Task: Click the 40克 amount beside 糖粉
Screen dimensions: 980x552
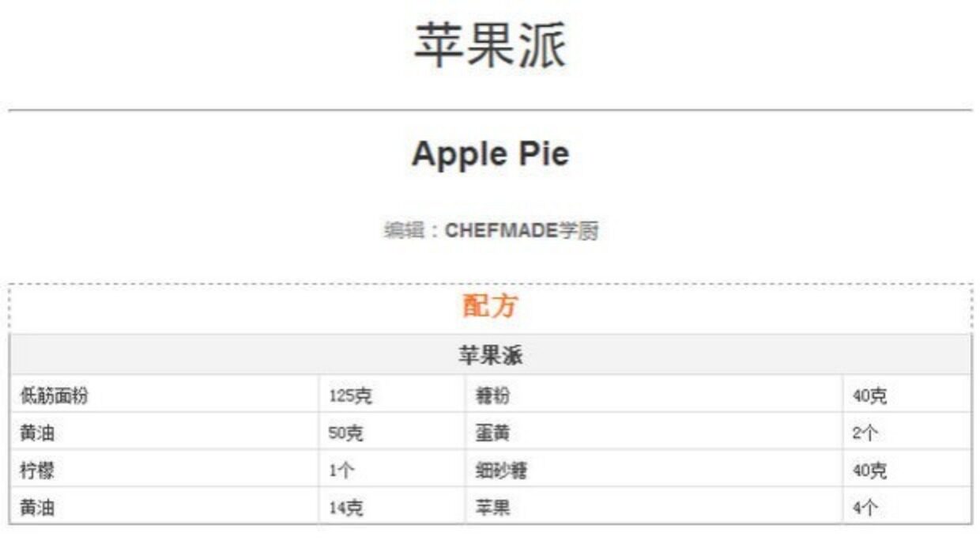Action: (869, 396)
